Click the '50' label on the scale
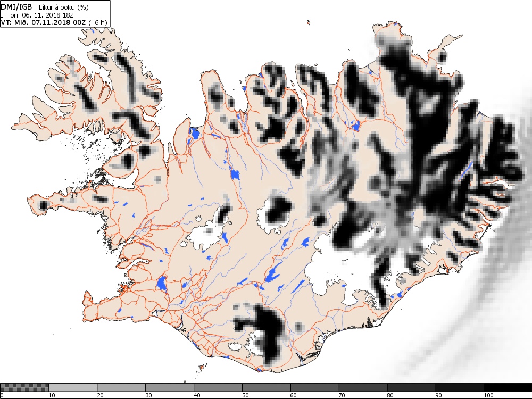This screenshot has width=532, height=399. 245,395
